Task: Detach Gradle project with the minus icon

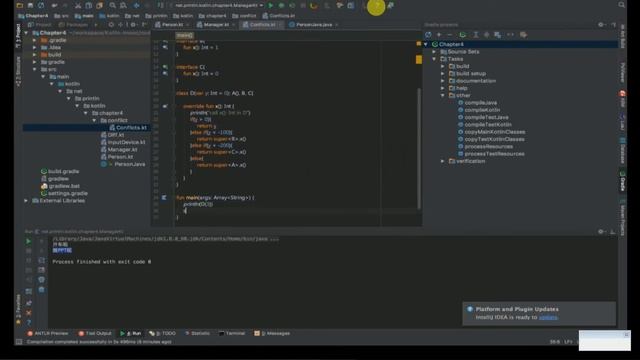Action: click(450, 35)
